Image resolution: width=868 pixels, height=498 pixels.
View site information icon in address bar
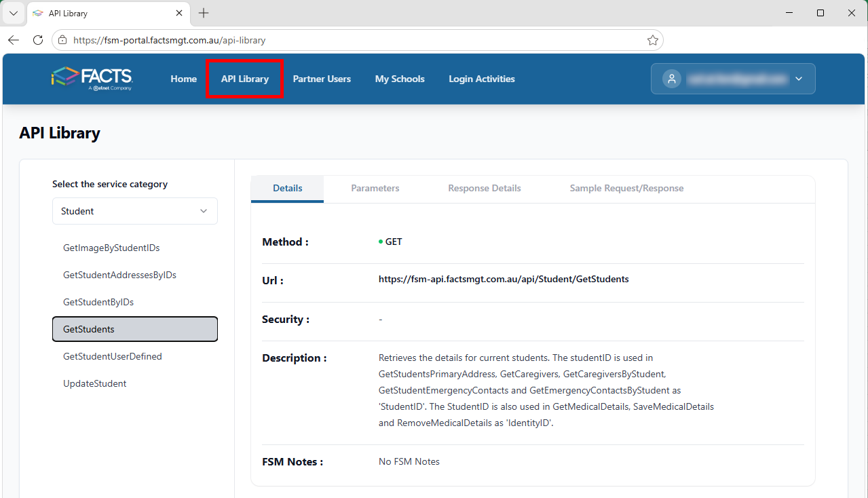tap(62, 40)
